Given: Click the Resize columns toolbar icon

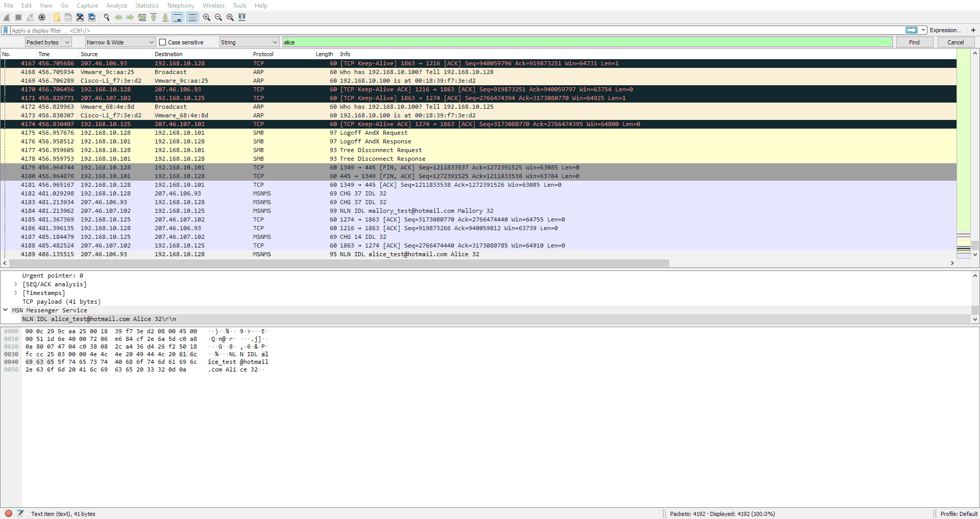Looking at the screenshot, I should point(242,17).
